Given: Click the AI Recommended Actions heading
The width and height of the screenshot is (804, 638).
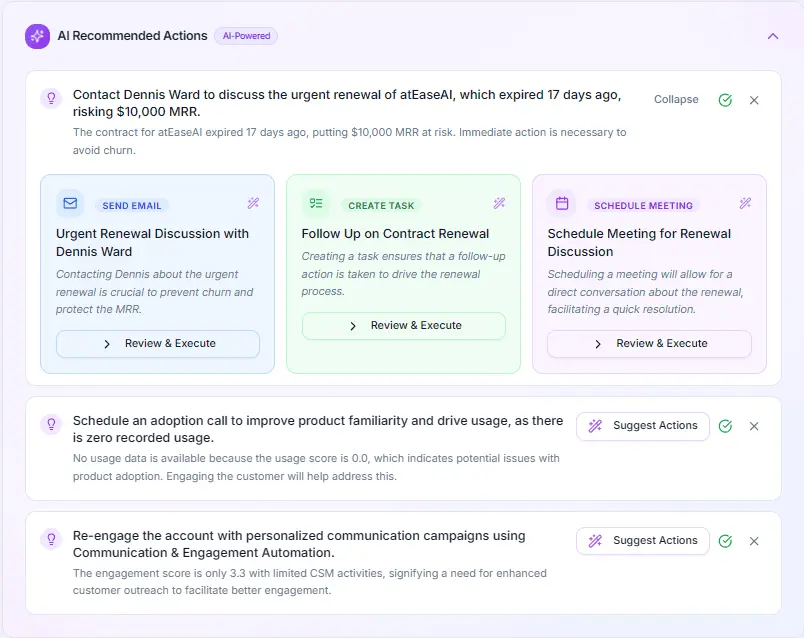Looking at the screenshot, I should click(x=132, y=36).
